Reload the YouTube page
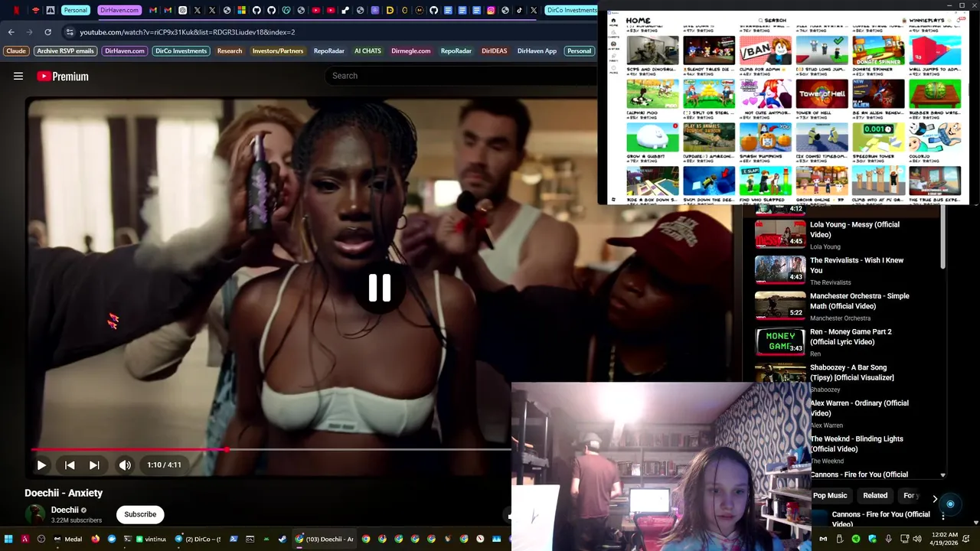This screenshot has height=551, width=980. click(x=47, y=32)
